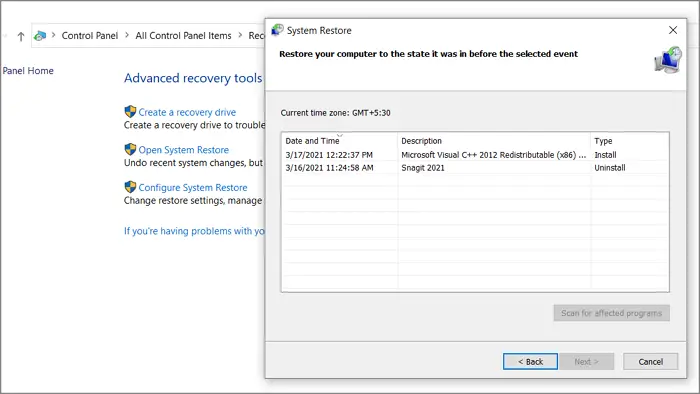The image size is (700, 394).
Task: Click the Control Panel icon in address bar
Action: coord(40,36)
